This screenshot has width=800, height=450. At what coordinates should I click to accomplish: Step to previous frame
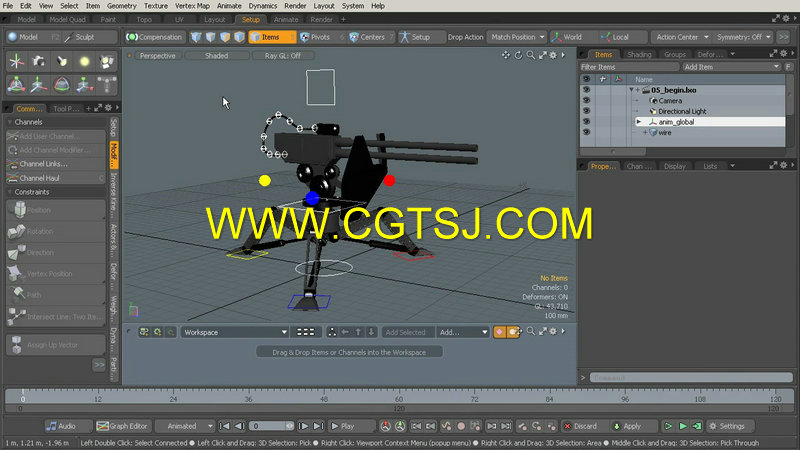coord(239,426)
